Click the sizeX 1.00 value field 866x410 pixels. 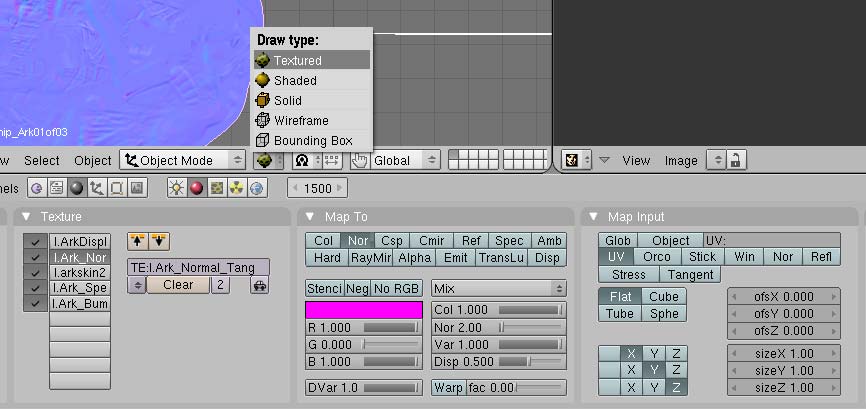click(784, 354)
